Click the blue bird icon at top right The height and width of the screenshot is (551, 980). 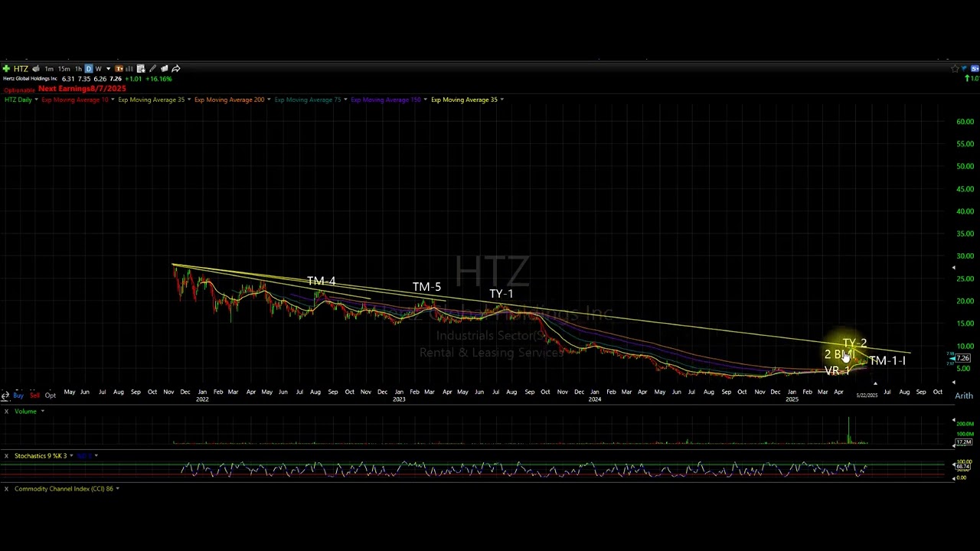tap(964, 68)
